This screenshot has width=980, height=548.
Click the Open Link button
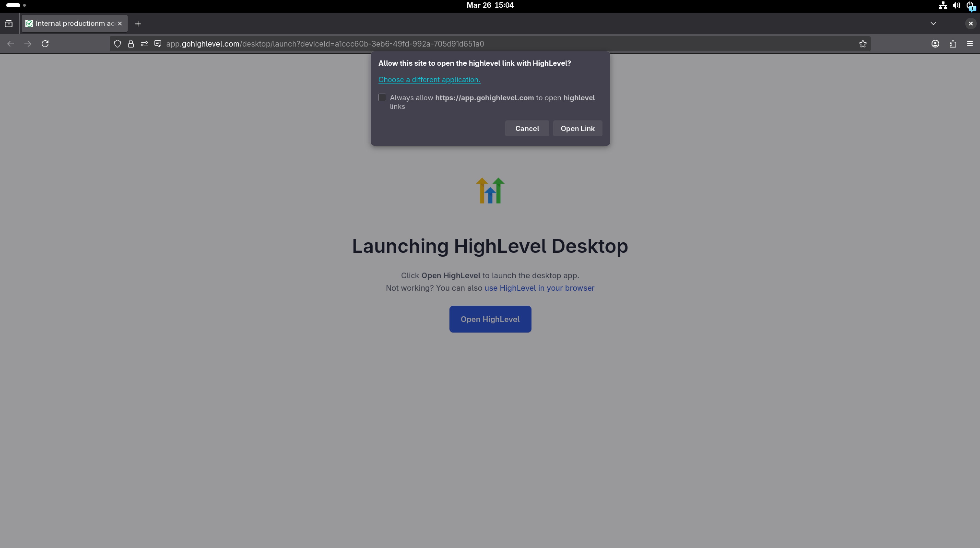[577, 129]
